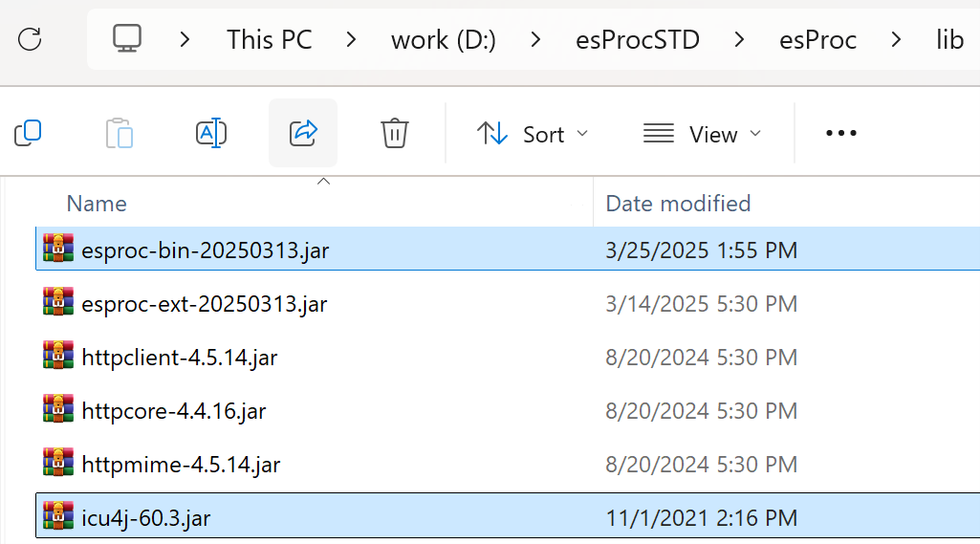This screenshot has width=980, height=544.
Task: Select httpmime-4.5.14.jar file
Action: coord(181,465)
